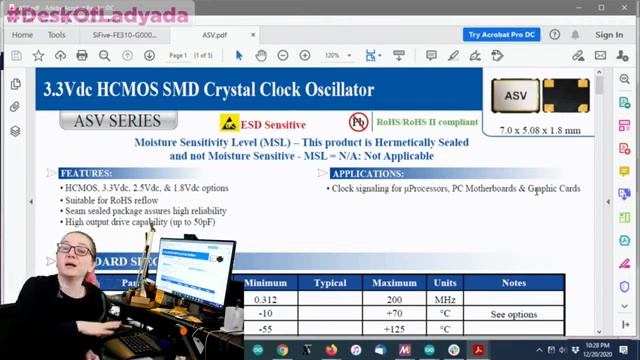Zoom in with plus button
This screenshot has height=360, width=640.
click(305, 56)
